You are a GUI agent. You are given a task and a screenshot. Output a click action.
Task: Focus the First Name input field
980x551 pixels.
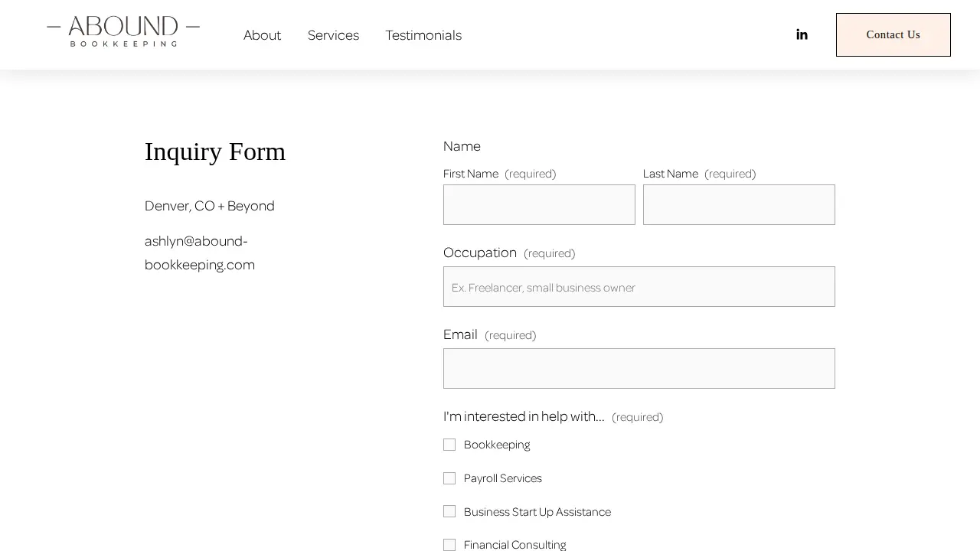point(539,204)
